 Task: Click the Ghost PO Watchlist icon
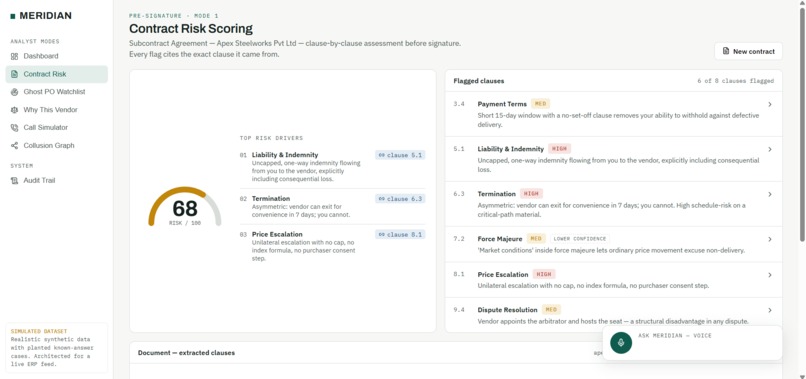[x=14, y=92]
